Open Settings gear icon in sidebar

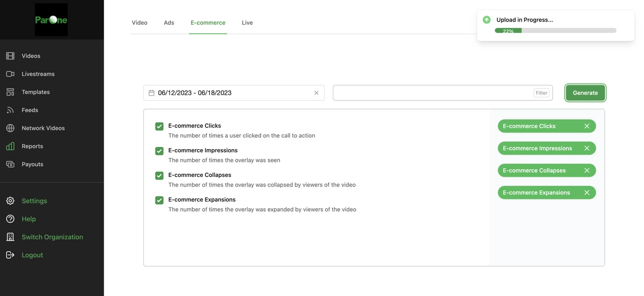point(10,201)
